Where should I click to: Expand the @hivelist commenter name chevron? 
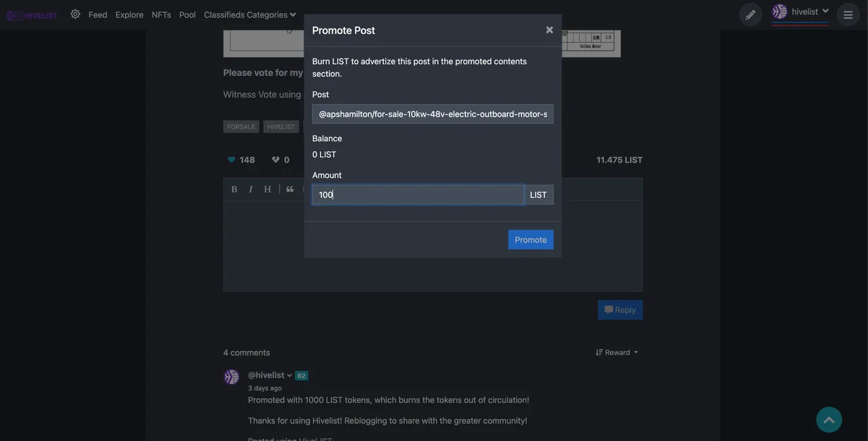click(x=290, y=375)
